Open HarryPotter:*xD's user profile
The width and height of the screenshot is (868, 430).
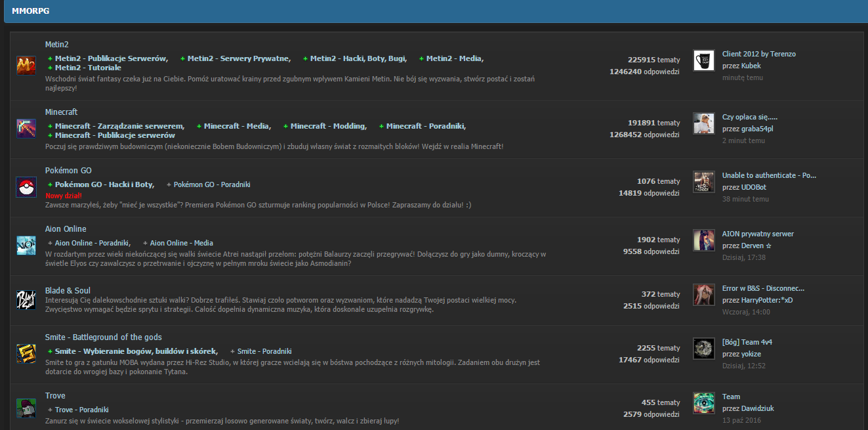click(x=768, y=300)
